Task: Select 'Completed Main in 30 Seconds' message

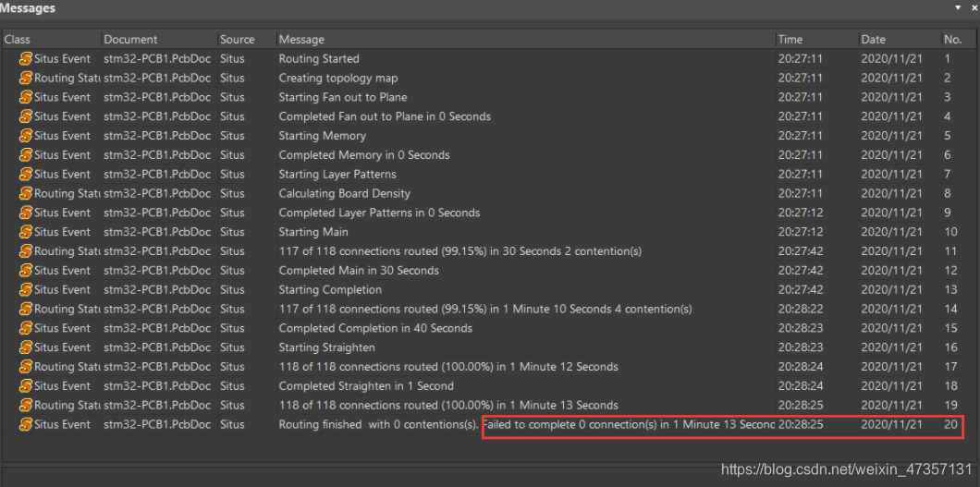Action: (359, 271)
